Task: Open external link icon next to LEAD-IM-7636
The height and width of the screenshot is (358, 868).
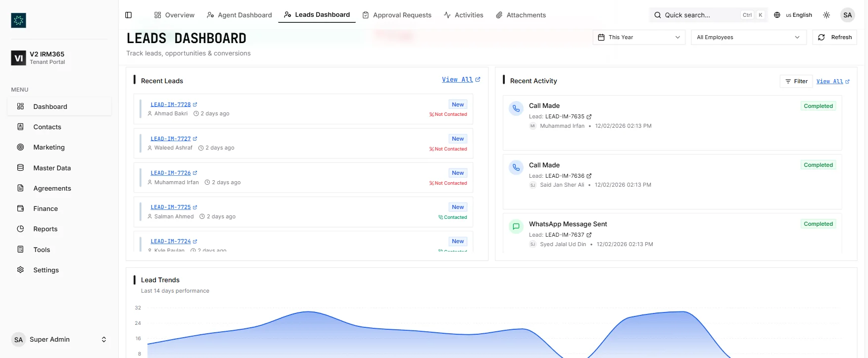Action: pos(589,176)
